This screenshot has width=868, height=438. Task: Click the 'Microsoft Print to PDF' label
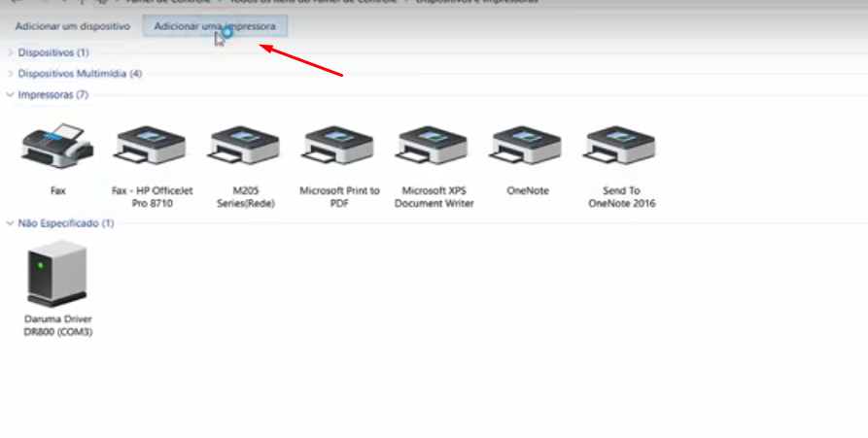tap(339, 197)
